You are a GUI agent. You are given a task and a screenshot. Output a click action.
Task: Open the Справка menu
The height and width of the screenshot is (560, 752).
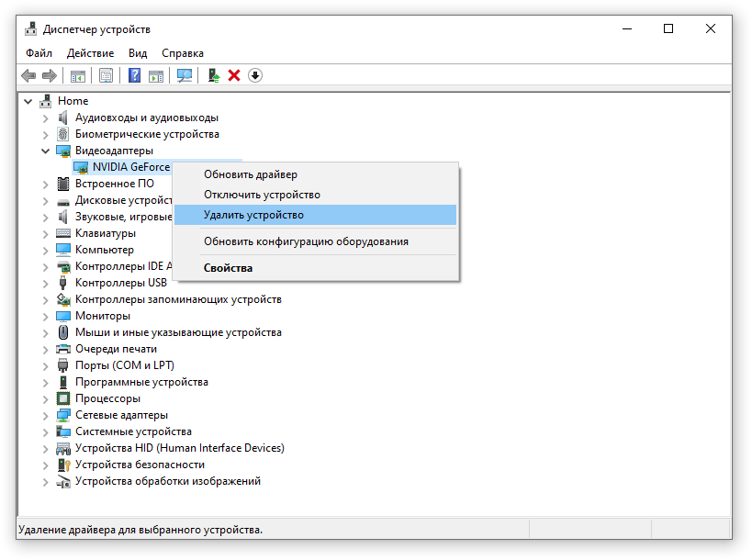183,53
